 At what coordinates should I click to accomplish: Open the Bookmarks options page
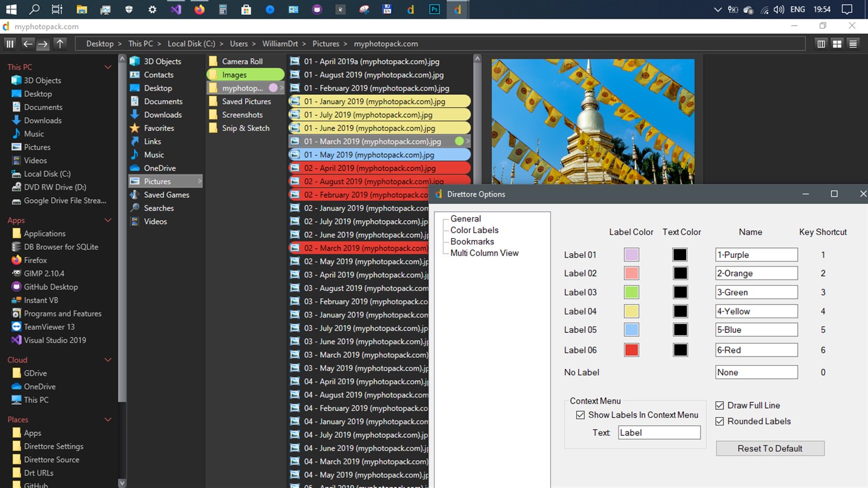pos(472,241)
